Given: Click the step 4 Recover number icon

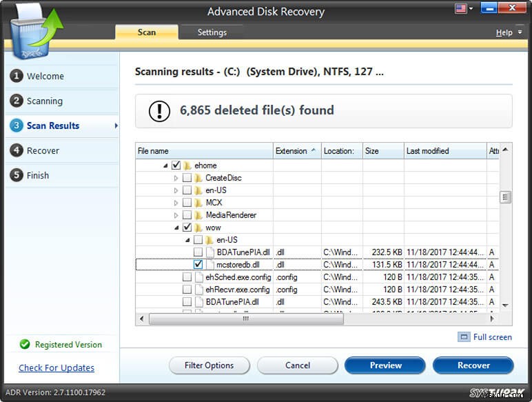Looking at the screenshot, I should click(x=16, y=150).
